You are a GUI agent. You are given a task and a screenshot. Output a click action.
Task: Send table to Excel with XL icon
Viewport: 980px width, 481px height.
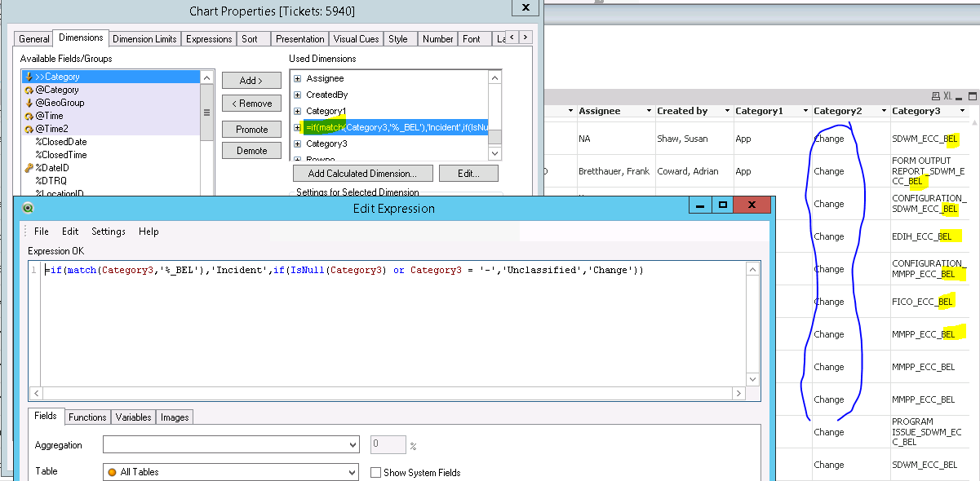(x=948, y=95)
